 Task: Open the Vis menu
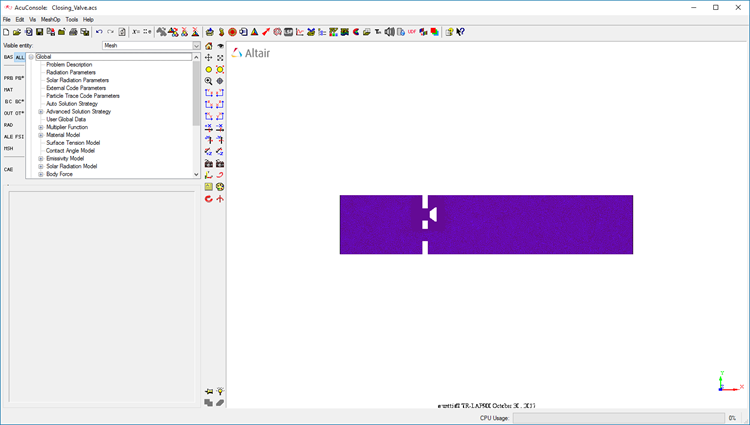(33, 20)
